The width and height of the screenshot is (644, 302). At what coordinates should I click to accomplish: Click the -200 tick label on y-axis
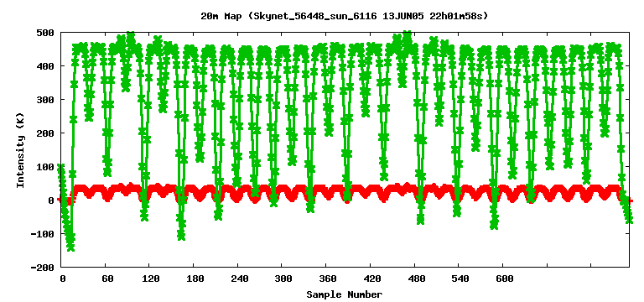click(42, 268)
